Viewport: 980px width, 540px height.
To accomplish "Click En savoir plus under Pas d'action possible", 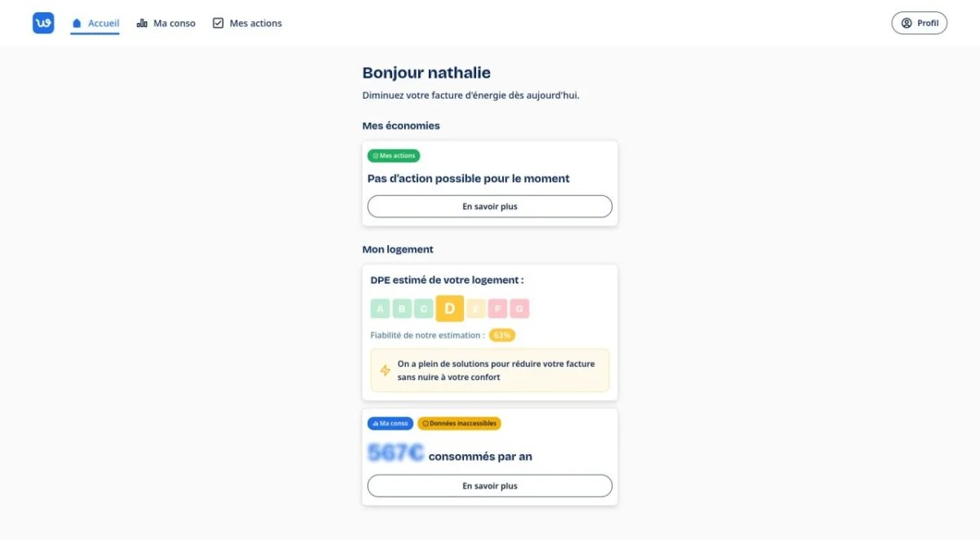I will coord(490,207).
